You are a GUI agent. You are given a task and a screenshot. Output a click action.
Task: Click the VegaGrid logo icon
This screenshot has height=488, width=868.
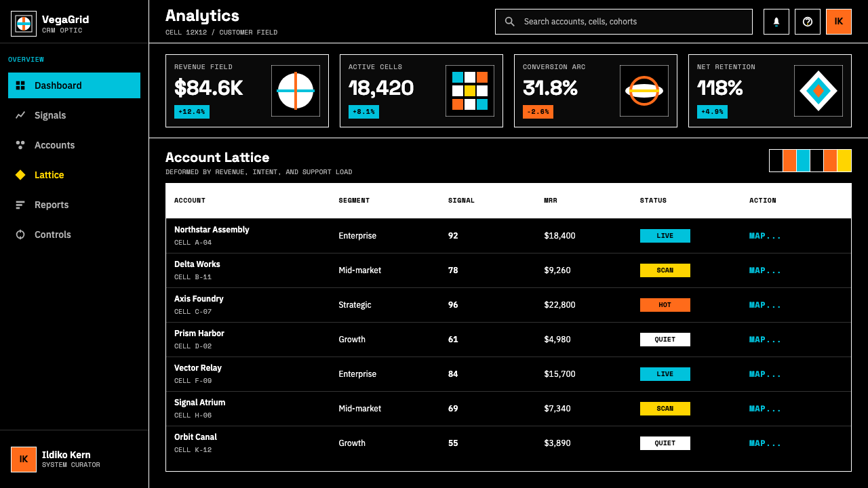24,24
